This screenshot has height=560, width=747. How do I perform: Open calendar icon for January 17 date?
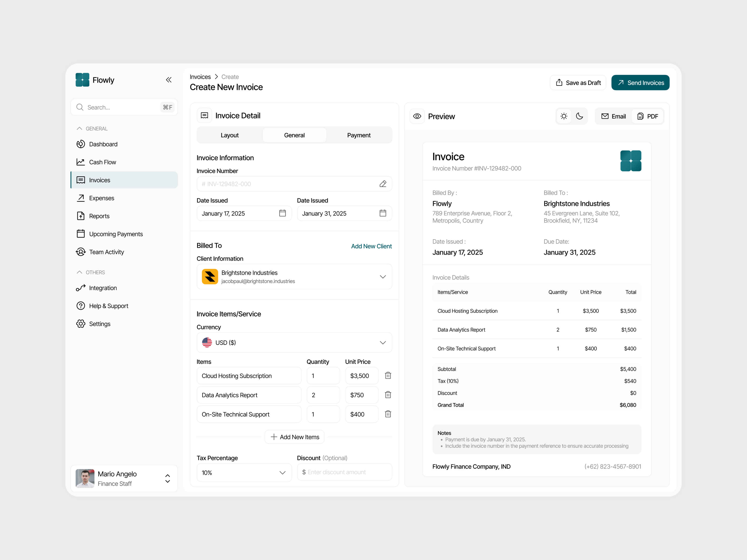[x=282, y=213]
